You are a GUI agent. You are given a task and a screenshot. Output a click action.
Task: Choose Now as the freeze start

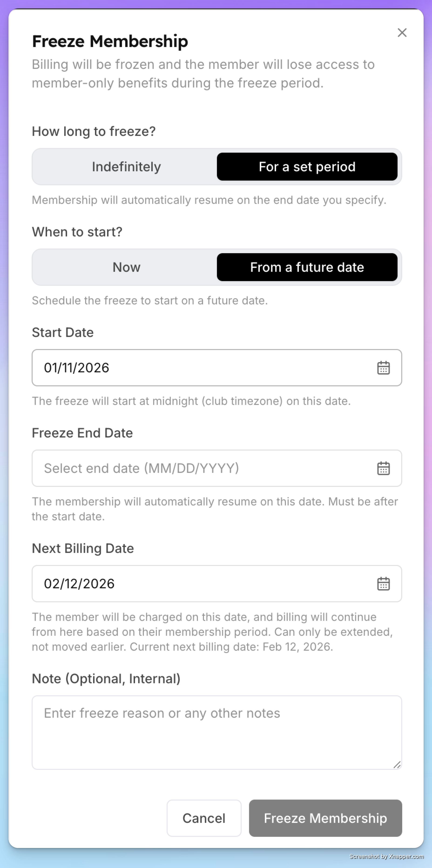[x=126, y=267]
